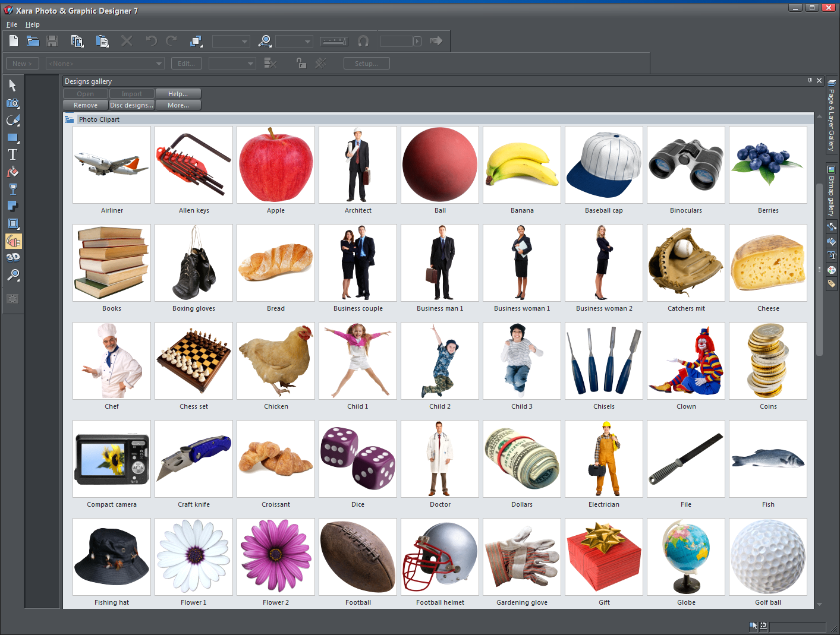The height and width of the screenshot is (635, 840).
Task: Select the Photo tool camera icon
Action: coord(12,103)
